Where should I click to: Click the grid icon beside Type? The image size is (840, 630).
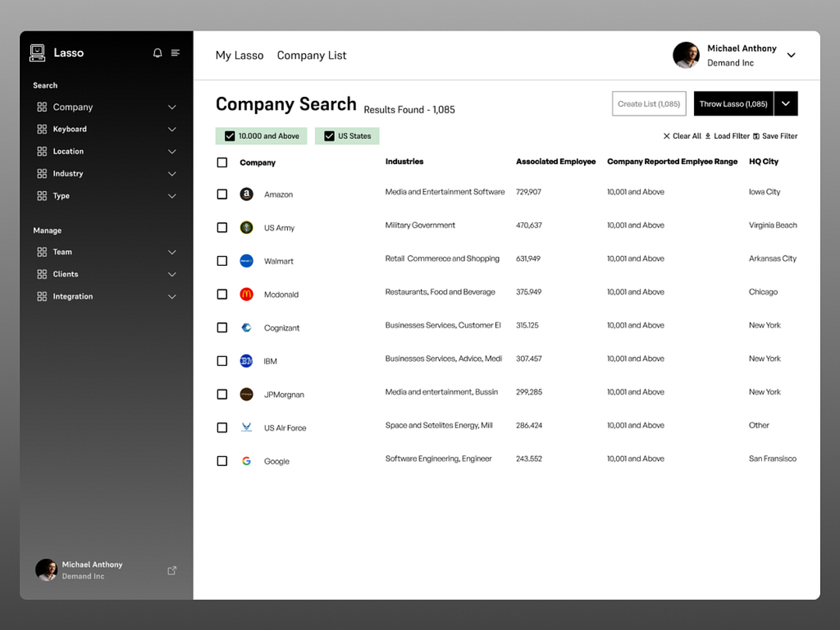[42, 196]
